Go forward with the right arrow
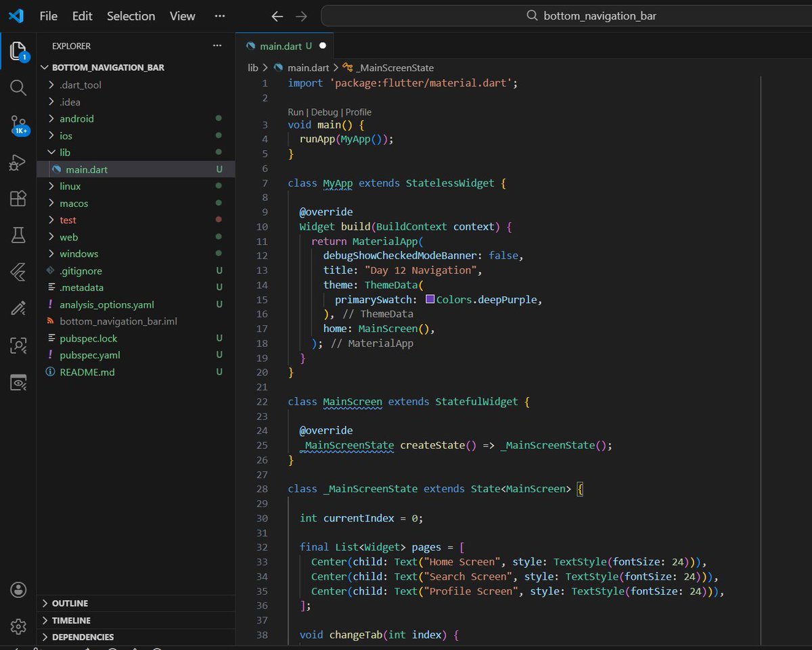This screenshot has height=650, width=812. pos(302,16)
